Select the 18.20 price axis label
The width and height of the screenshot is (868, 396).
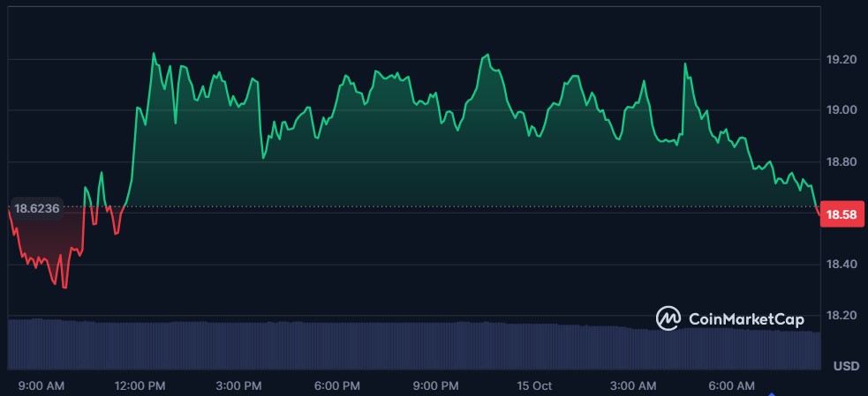coord(840,316)
